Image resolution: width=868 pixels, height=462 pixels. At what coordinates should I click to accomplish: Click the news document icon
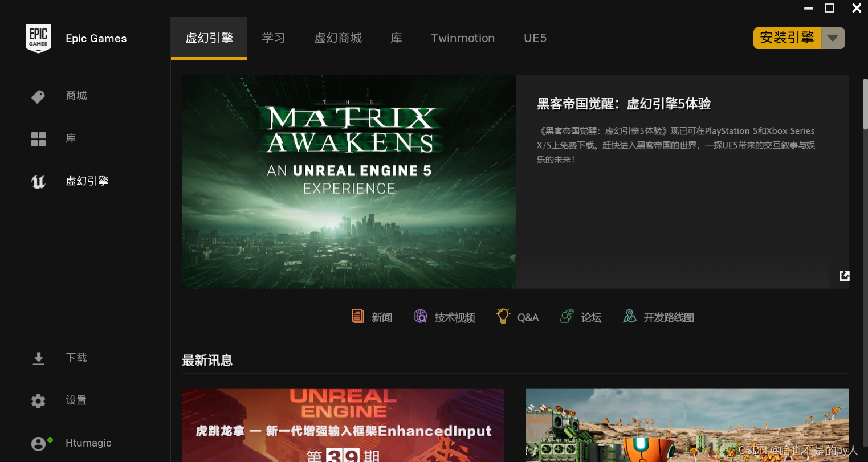coord(357,316)
